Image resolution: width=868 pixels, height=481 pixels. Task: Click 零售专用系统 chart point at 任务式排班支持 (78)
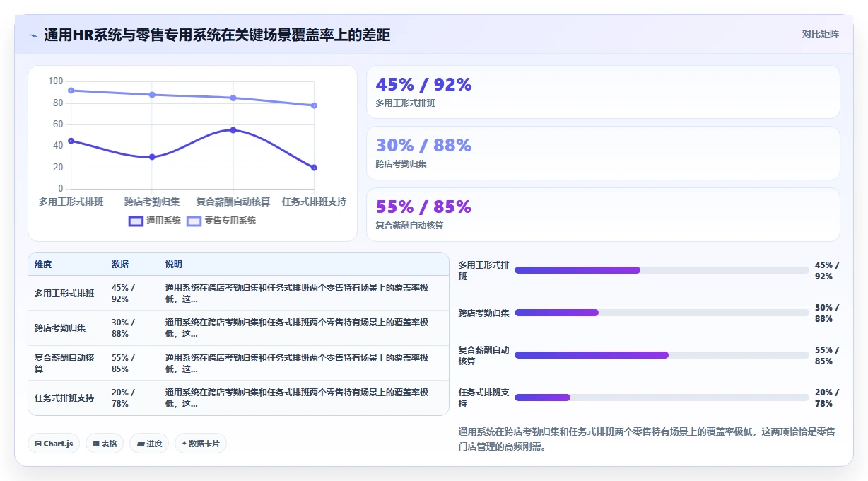(314, 105)
